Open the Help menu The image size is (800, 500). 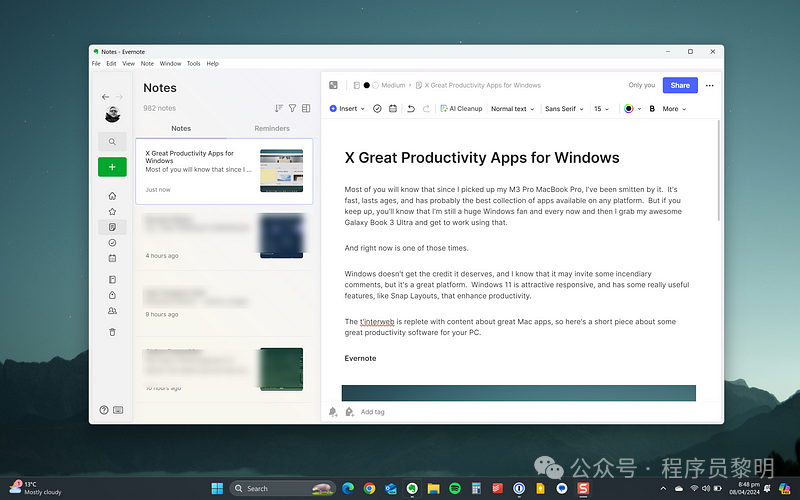212,64
